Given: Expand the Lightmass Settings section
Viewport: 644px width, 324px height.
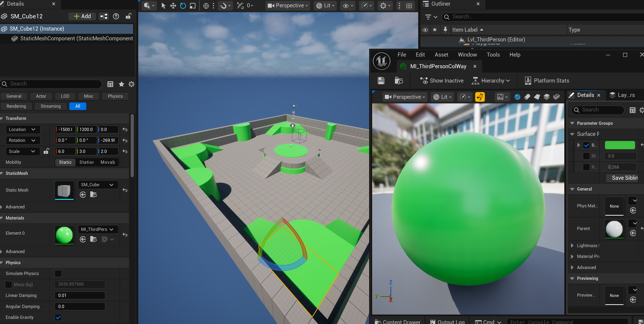Looking at the screenshot, I should tap(572, 246).
